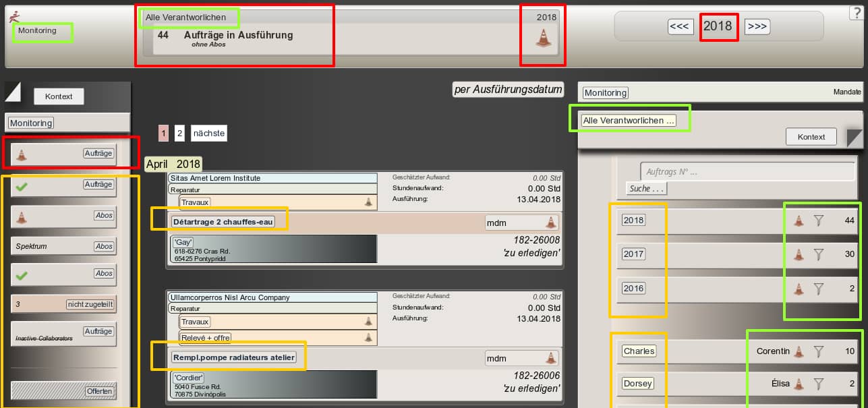Click the traffic cone icon in the header

pyautogui.click(x=543, y=38)
